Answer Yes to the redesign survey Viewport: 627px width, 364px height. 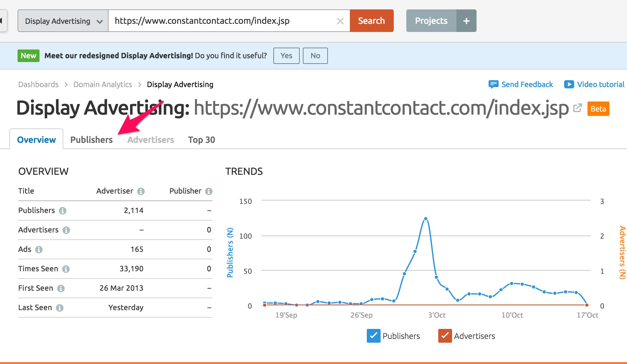[287, 56]
